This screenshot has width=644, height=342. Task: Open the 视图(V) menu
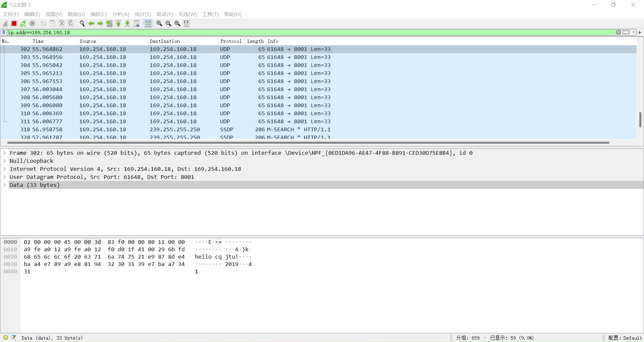tap(54, 14)
